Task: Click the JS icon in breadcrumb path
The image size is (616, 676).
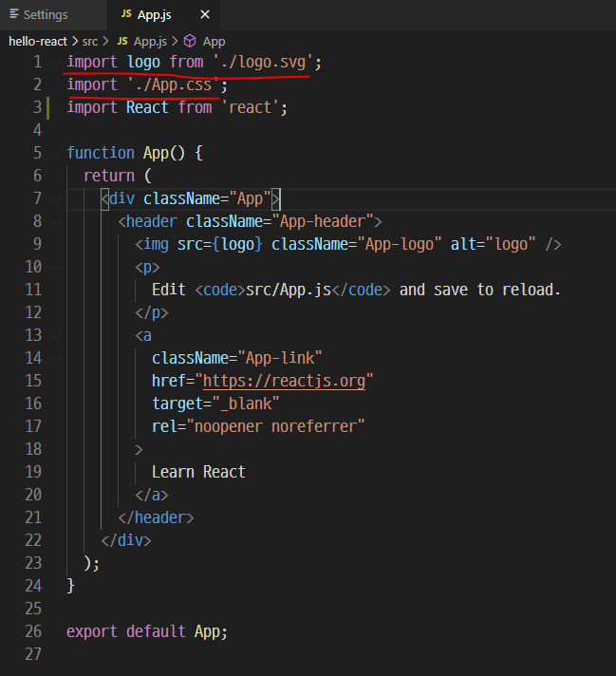Action: tap(122, 41)
